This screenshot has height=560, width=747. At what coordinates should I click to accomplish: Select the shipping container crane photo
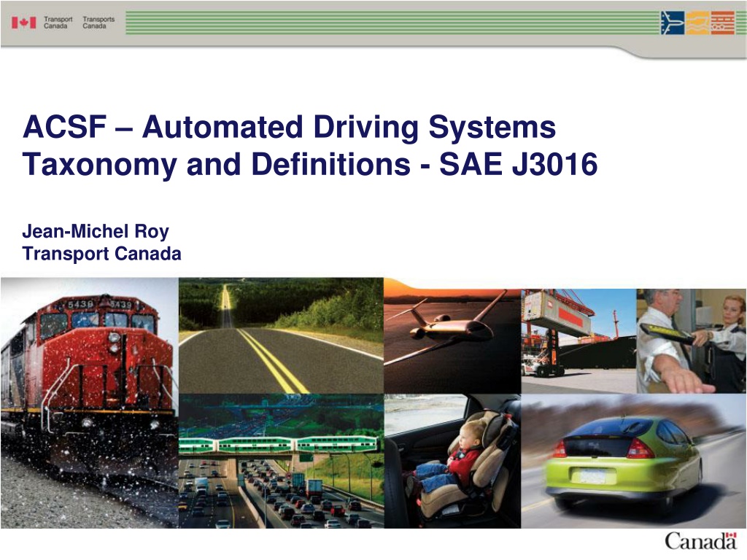pos(578,341)
